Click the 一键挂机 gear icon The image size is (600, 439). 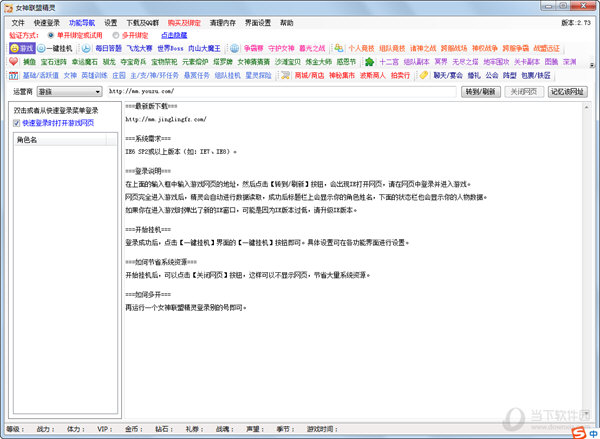[x=41, y=49]
